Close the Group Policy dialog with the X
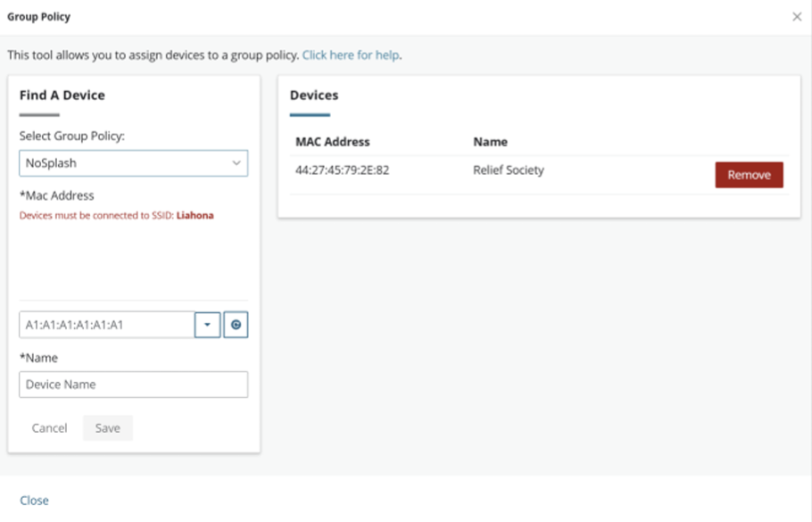Viewport: 812px width, 522px height. 797,17
